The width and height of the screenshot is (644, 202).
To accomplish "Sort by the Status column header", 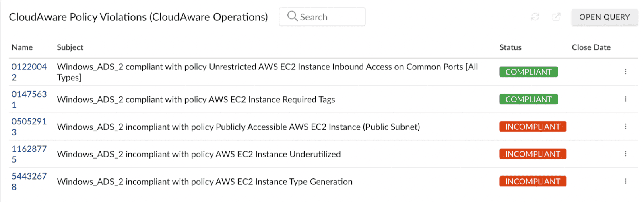I will (510, 47).
